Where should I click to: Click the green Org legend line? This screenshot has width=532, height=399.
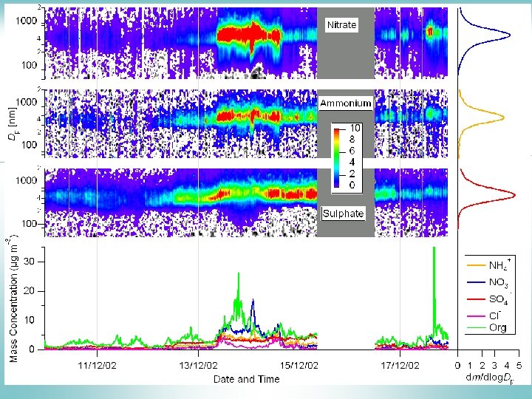(x=476, y=327)
